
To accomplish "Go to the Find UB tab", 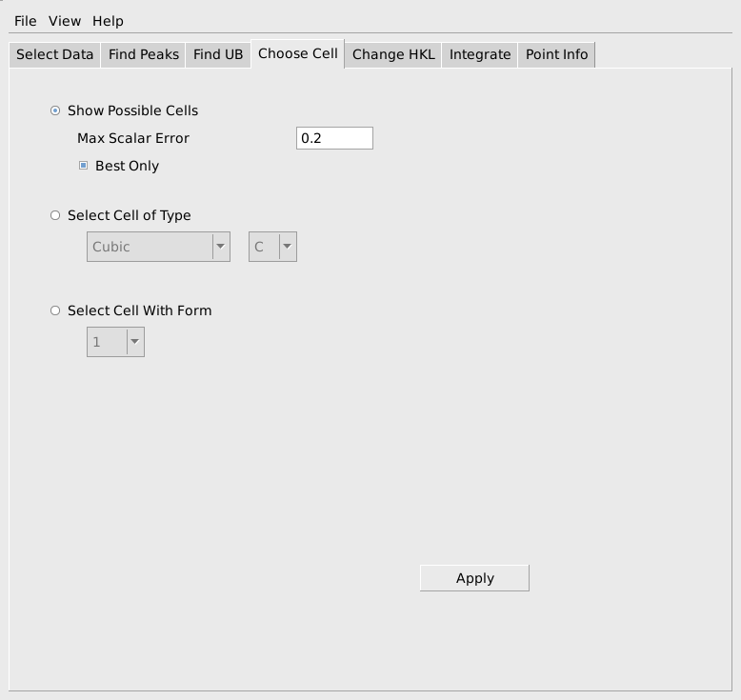I will (x=218, y=54).
